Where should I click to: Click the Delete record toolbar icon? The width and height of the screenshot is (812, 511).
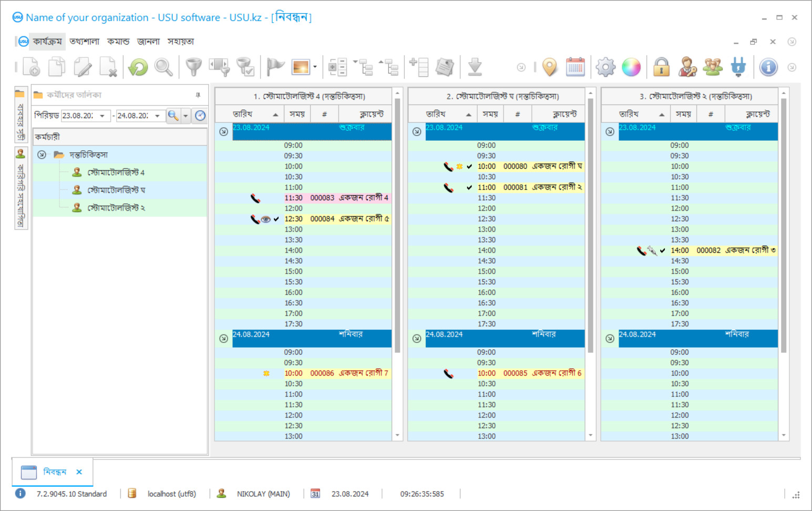pyautogui.click(x=108, y=67)
